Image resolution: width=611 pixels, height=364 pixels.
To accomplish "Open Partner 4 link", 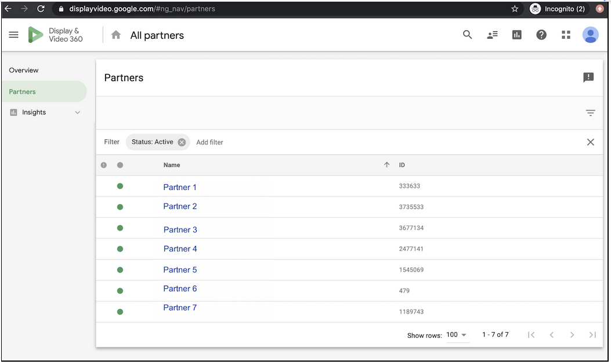I will click(x=180, y=249).
